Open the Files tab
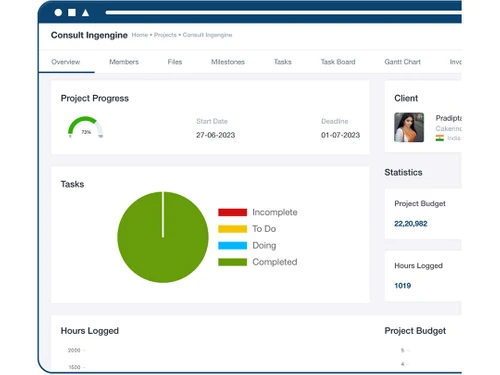Image resolution: width=500 pixels, height=375 pixels. (175, 62)
